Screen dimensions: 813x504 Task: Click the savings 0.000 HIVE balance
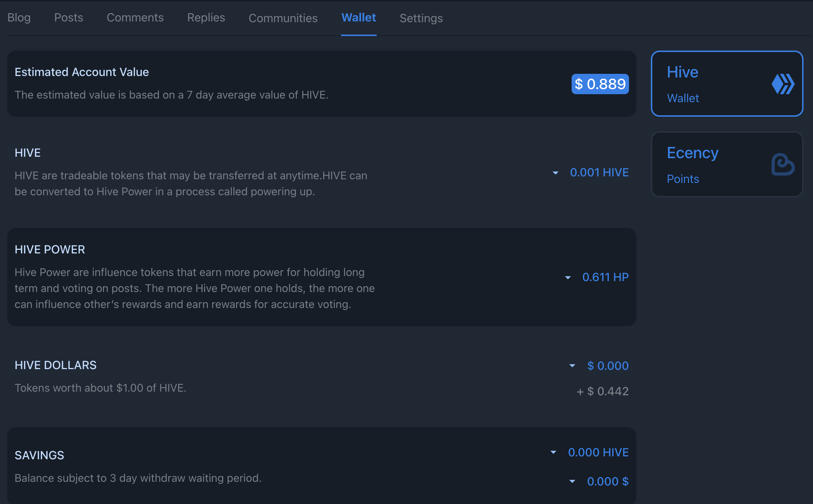[598, 452]
